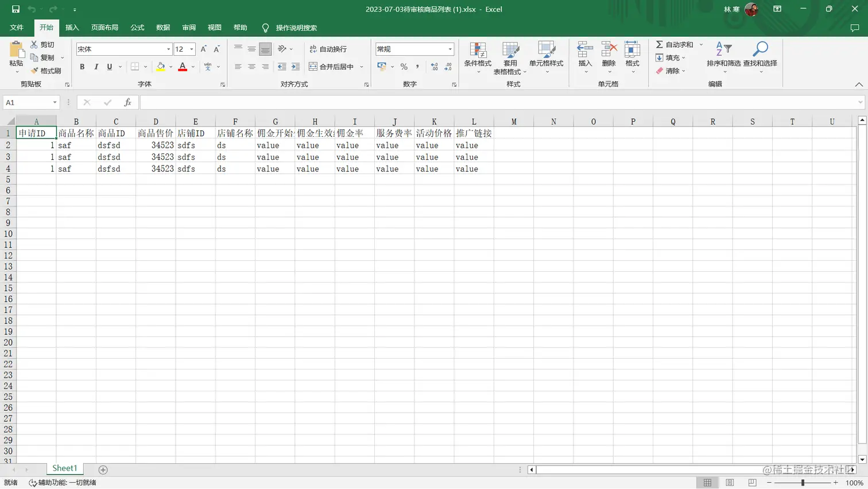
Task: Click the 100% zoom level
Action: pos(854,483)
